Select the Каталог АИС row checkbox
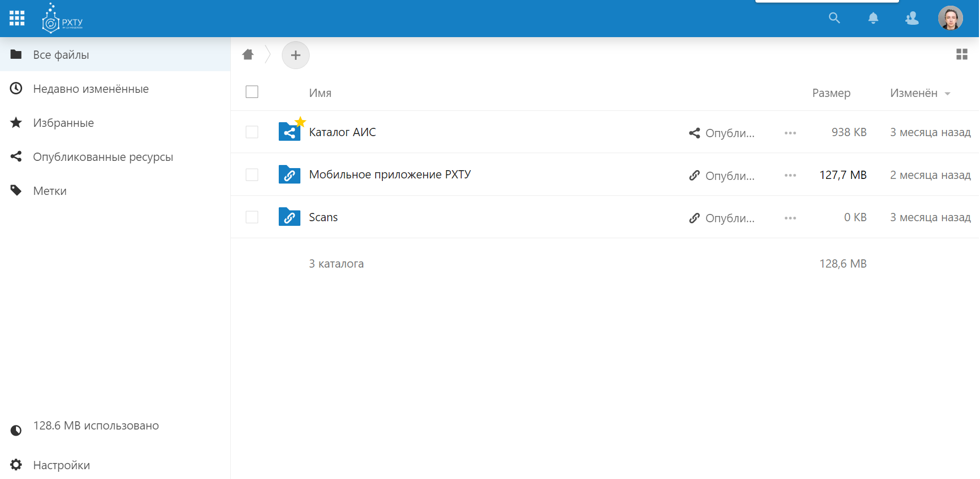 coord(252,132)
